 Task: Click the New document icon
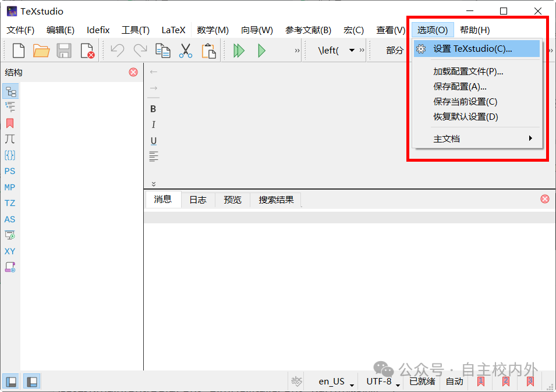[19, 51]
